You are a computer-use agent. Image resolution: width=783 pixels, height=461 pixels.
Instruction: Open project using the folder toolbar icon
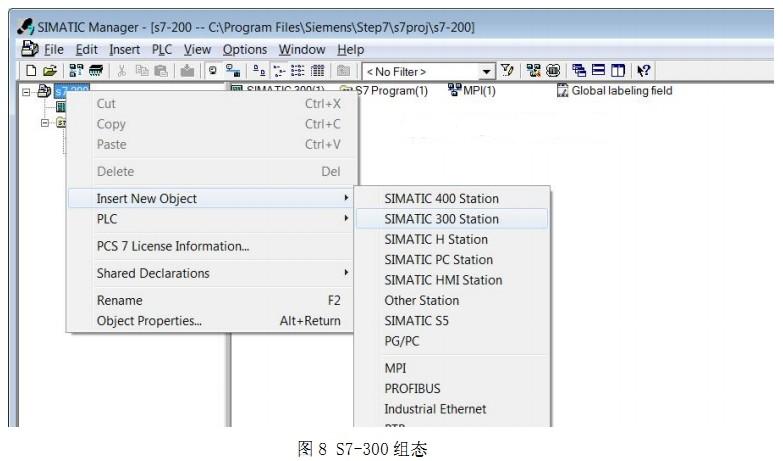(50, 70)
